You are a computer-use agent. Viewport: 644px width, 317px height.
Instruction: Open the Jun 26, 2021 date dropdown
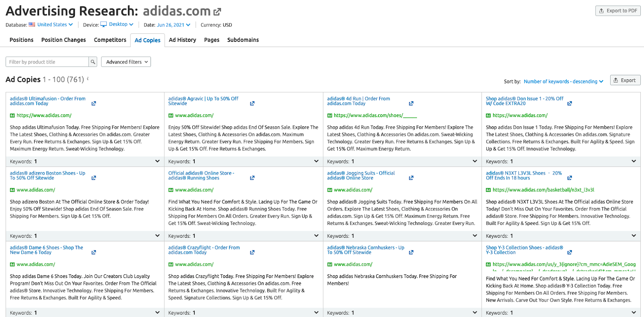tap(173, 25)
